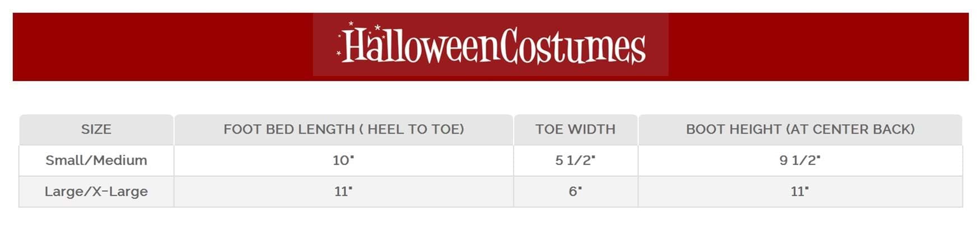
Task: Click the red banner left of the logo
Action: pos(162,47)
